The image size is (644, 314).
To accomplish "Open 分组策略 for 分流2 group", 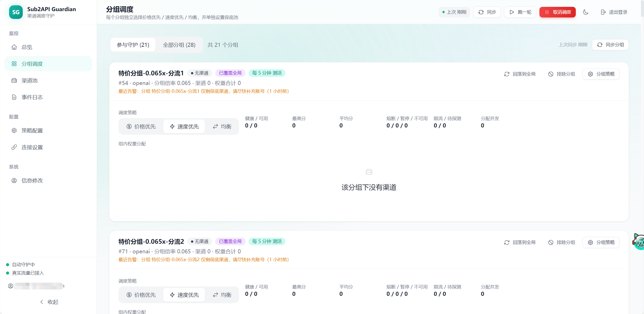I will click(x=601, y=242).
